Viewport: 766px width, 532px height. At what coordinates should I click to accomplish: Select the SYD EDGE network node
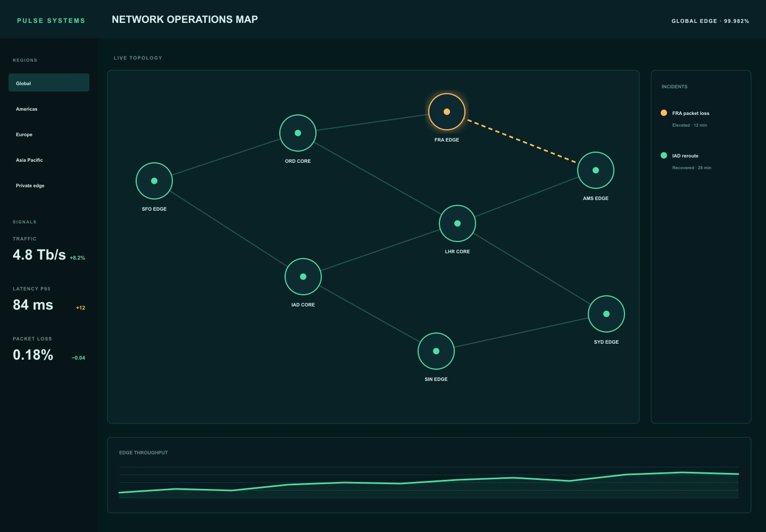pyautogui.click(x=606, y=314)
